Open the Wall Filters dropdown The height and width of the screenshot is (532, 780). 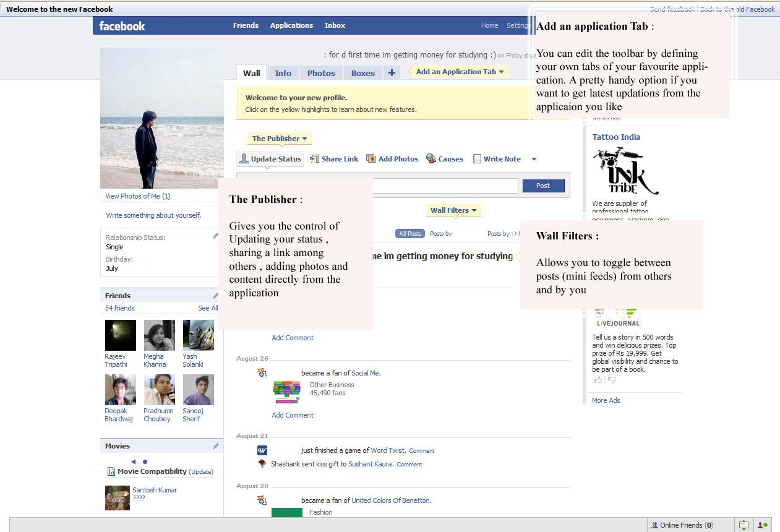pyautogui.click(x=453, y=210)
